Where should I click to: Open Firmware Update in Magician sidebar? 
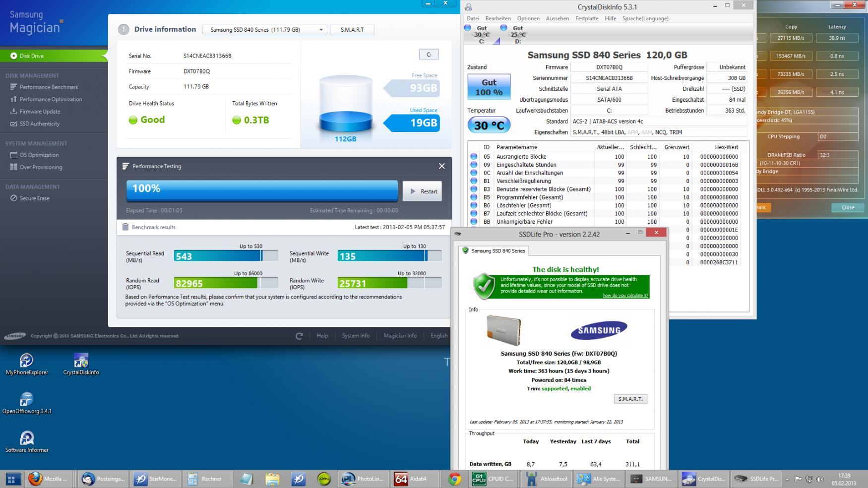(35, 112)
